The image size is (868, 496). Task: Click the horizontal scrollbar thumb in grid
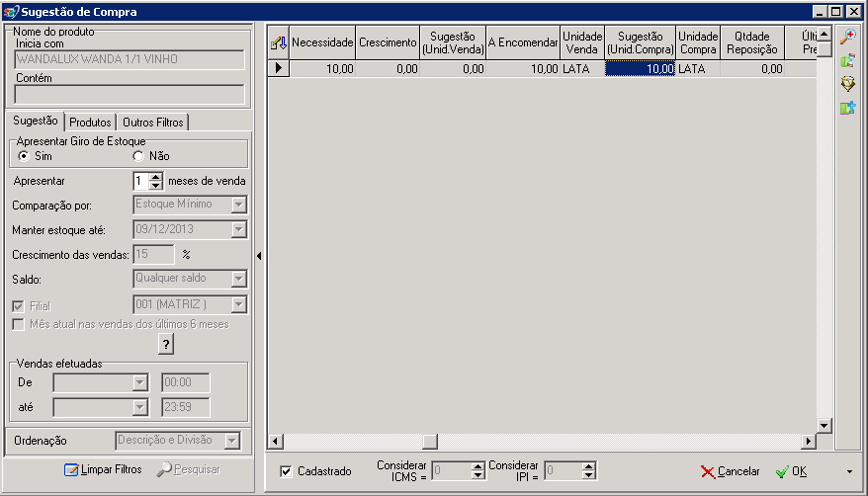coord(430,442)
